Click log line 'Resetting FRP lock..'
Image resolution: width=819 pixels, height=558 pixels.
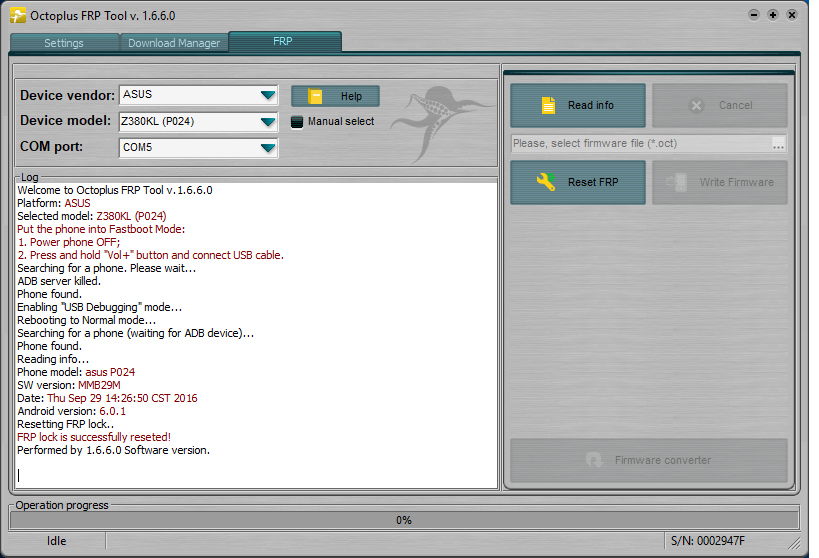(66, 424)
